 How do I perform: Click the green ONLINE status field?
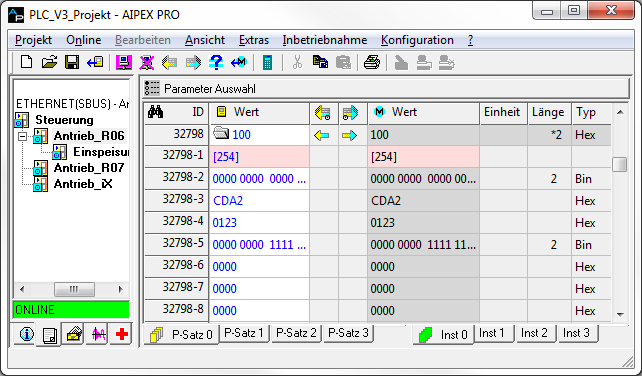point(71,310)
